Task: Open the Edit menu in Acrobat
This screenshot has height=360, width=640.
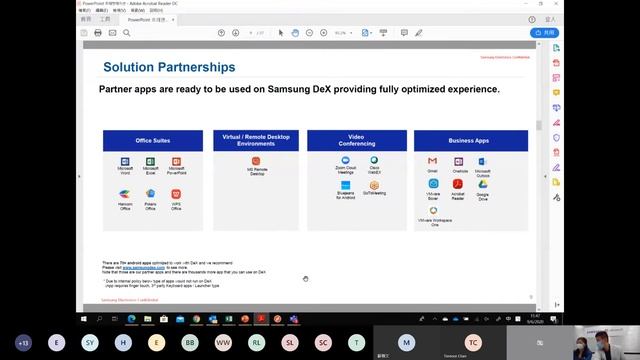Action: point(102,10)
